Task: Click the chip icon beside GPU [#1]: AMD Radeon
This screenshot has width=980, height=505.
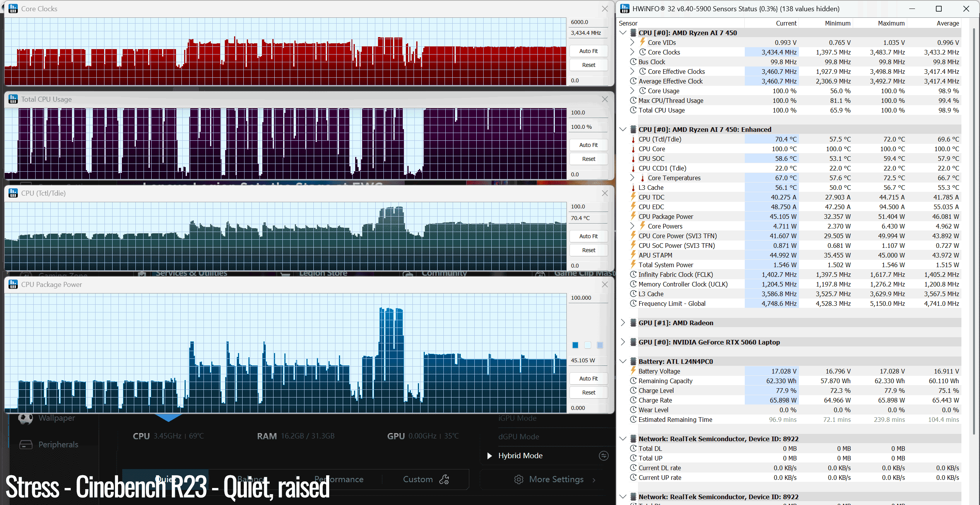Action: (x=633, y=322)
